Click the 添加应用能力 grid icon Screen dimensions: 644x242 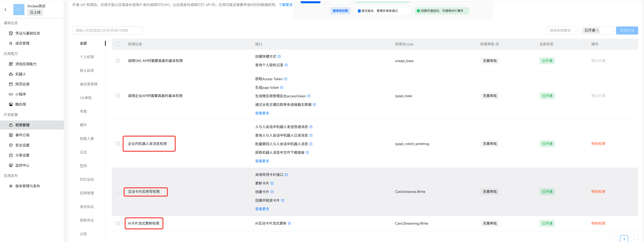coord(11,64)
